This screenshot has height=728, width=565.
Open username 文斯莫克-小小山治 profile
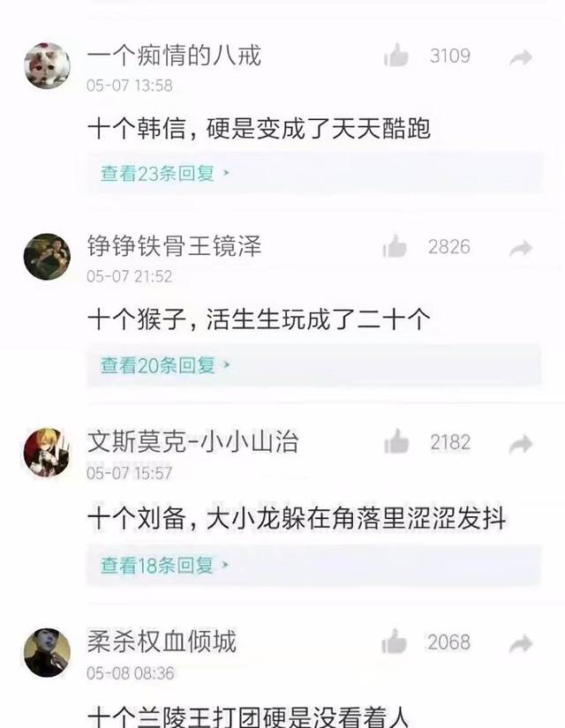click(192, 442)
